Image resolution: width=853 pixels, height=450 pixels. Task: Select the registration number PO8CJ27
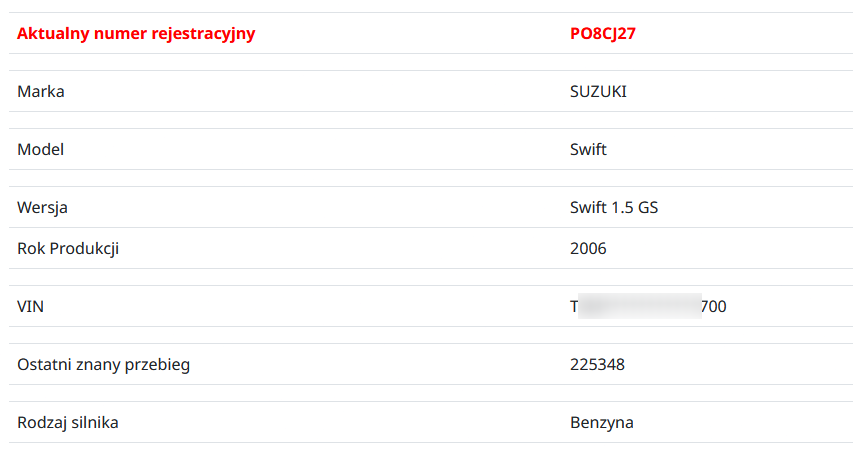click(603, 33)
